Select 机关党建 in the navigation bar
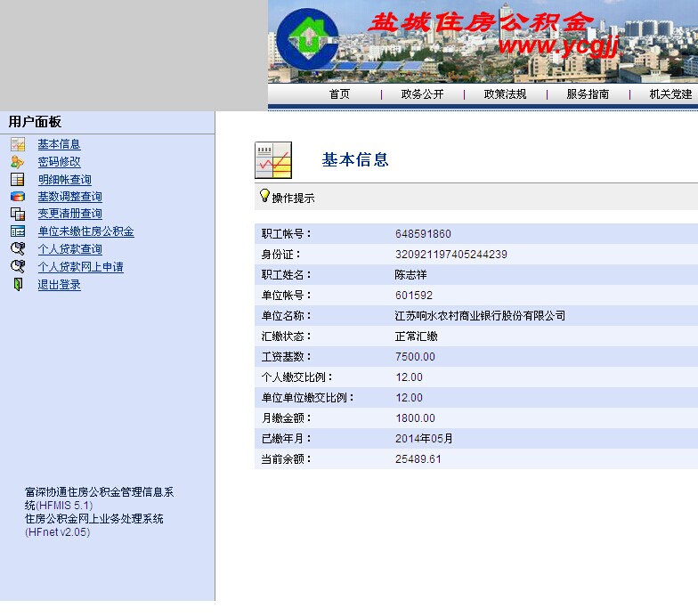Image resolution: width=698 pixels, height=616 pixels. pos(670,94)
